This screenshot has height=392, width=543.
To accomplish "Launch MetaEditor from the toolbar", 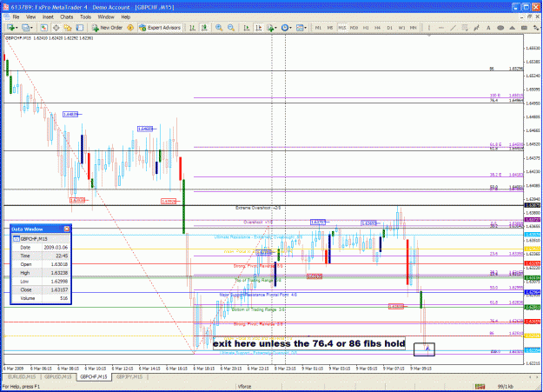I will click(x=130, y=28).
